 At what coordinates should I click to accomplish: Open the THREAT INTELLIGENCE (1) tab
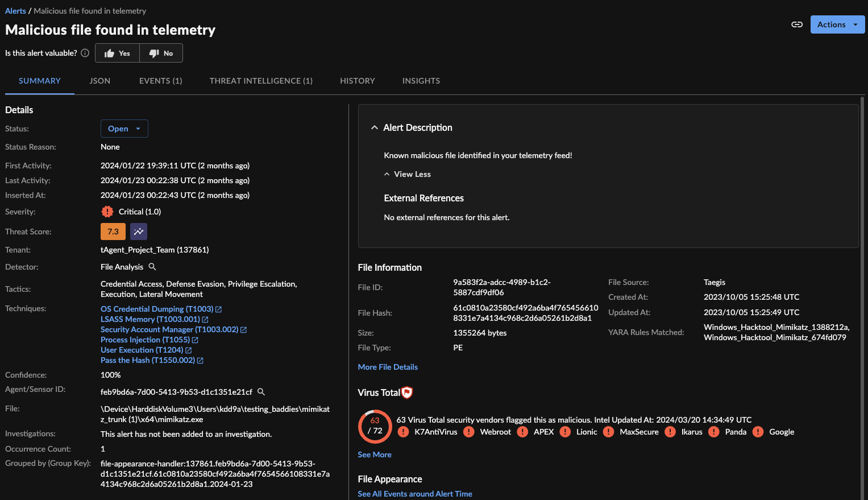[261, 81]
